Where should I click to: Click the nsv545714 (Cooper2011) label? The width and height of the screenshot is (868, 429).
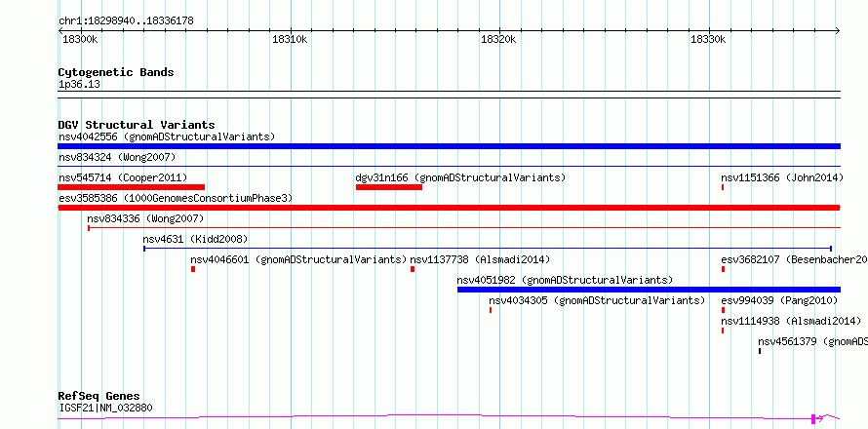point(123,178)
